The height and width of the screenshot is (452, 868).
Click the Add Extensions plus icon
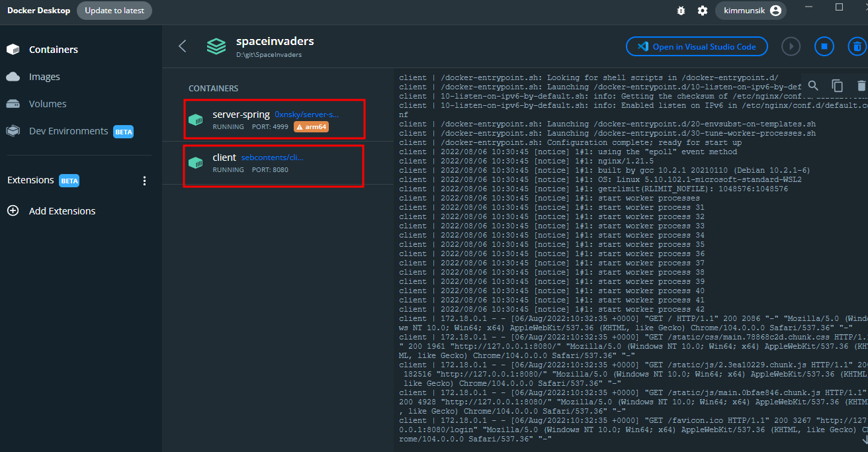[13, 211]
